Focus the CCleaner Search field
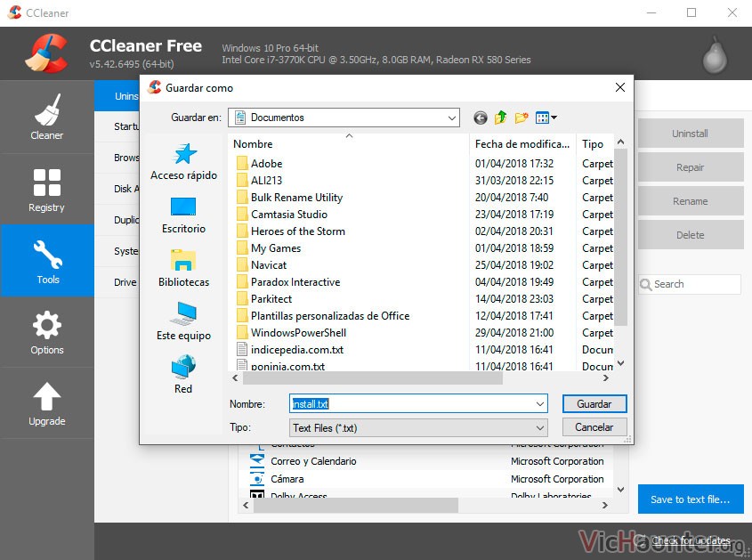This screenshot has width=752, height=560. [690, 284]
